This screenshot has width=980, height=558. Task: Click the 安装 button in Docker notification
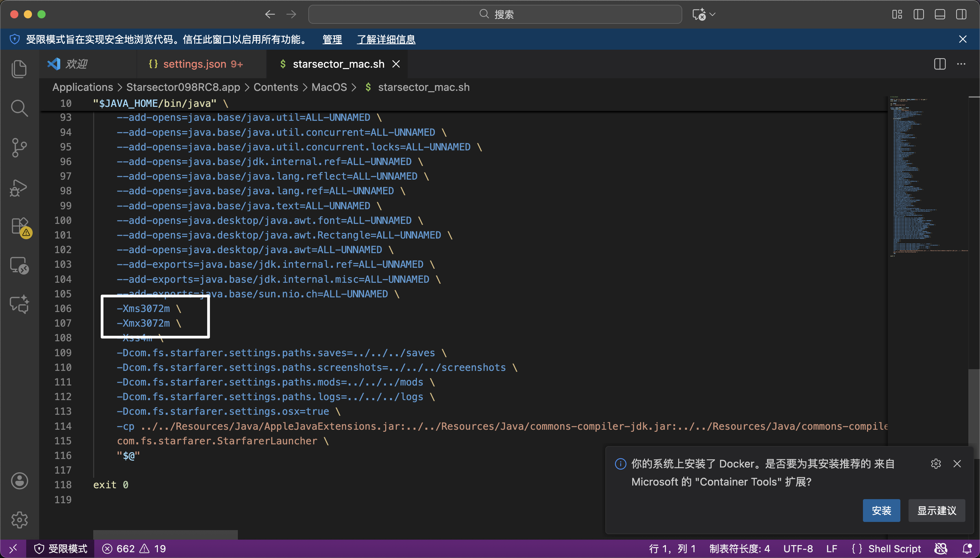[881, 510]
